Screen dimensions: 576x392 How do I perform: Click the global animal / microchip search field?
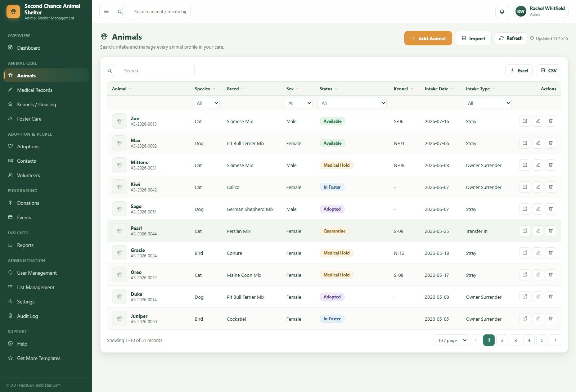157,12
